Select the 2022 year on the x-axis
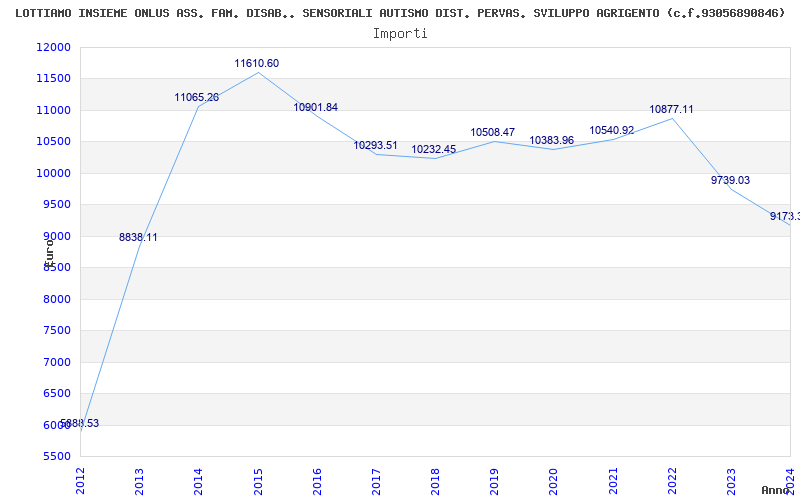The image size is (800, 500). click(x=672, y=479)
